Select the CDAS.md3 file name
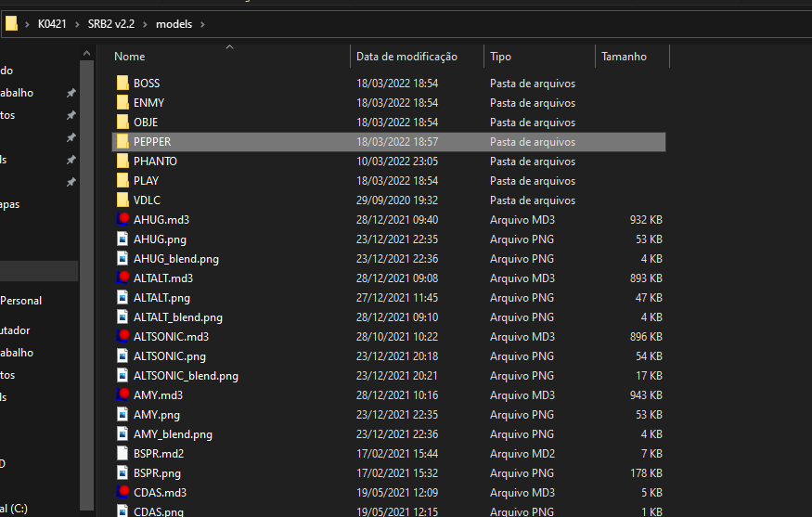 pyautogui.click(x=160, y=492)
